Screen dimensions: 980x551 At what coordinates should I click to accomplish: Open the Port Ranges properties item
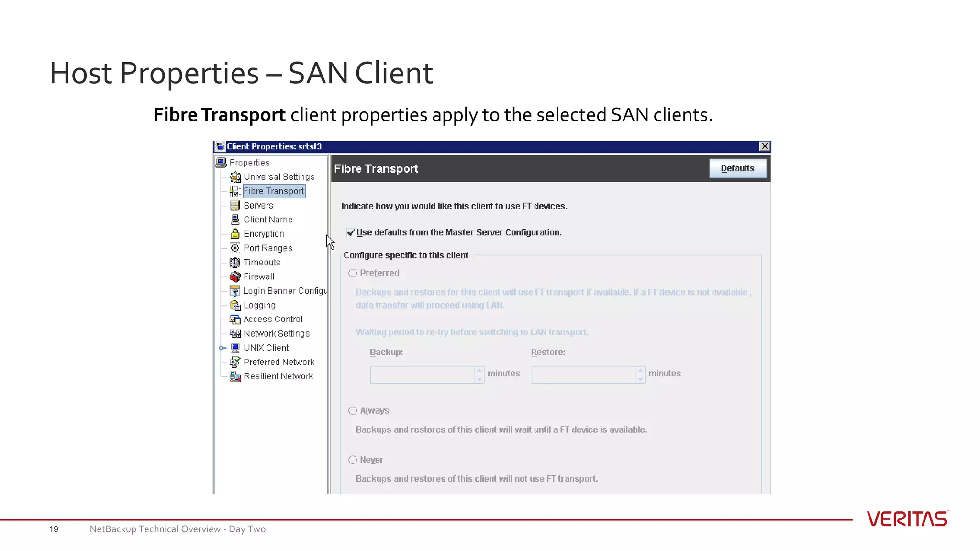[x=268, y=248]
